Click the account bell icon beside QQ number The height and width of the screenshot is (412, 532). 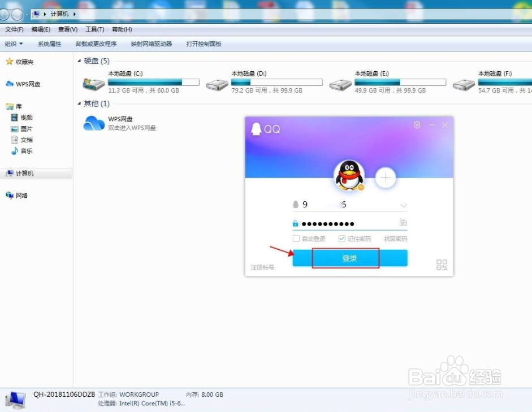296,205
